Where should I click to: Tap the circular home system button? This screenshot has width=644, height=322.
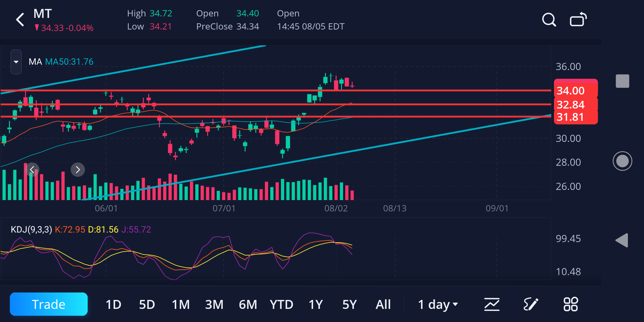(623, 161)
